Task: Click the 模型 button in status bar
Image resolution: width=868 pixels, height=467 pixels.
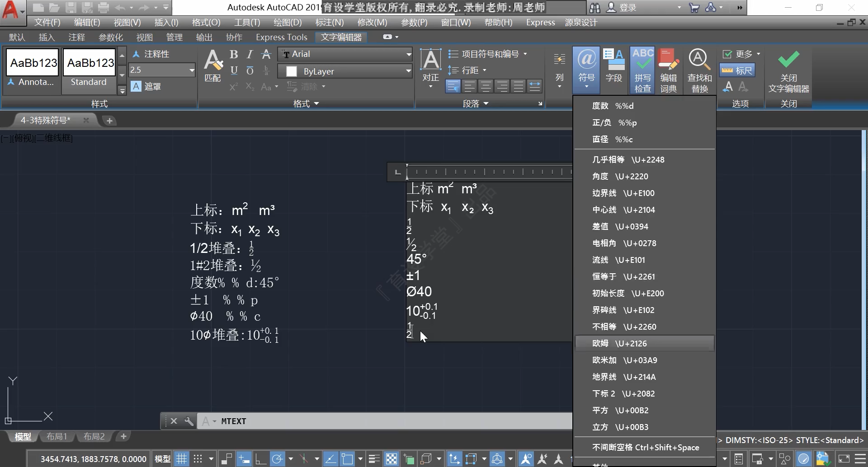Action: pos(162,459)
